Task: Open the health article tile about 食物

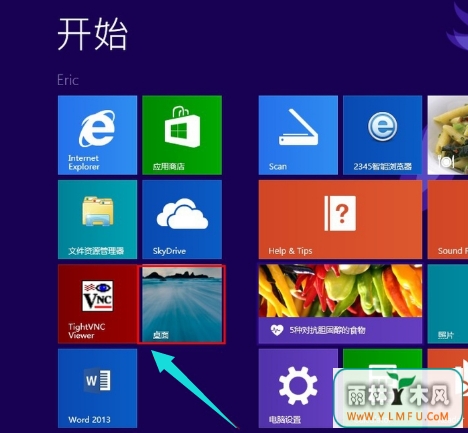Action: pyautogui.click(x=340, y=304)
